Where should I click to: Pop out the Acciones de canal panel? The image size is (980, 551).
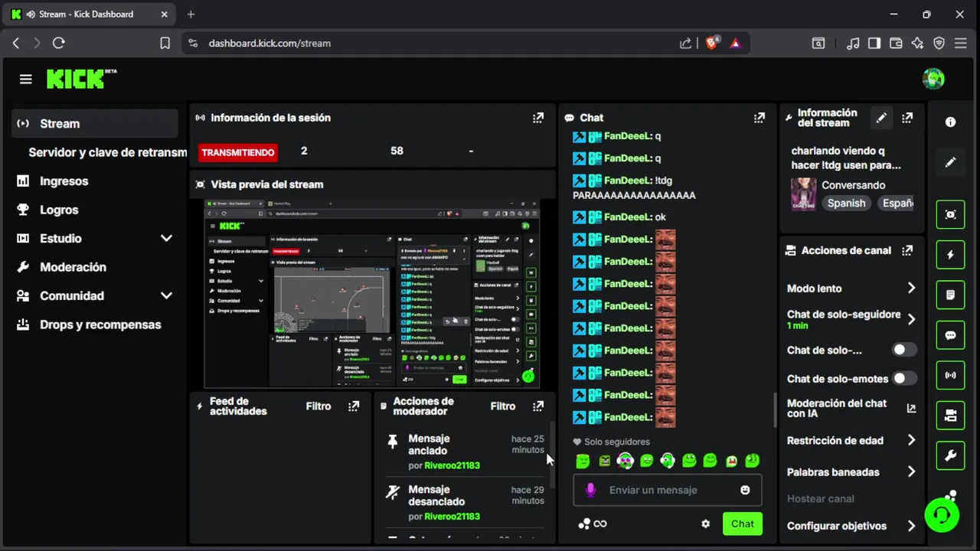coord(907,250)
